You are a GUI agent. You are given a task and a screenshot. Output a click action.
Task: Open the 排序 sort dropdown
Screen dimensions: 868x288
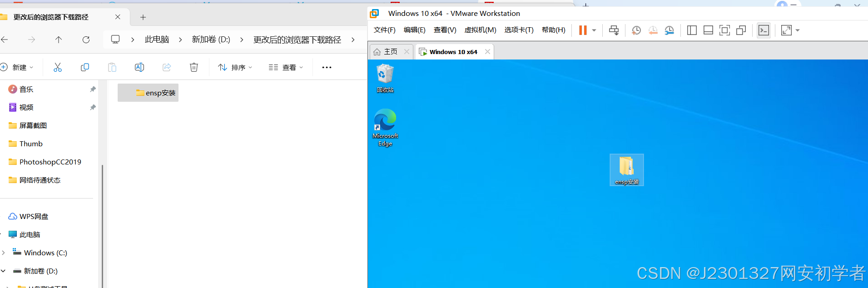point(235,67)
